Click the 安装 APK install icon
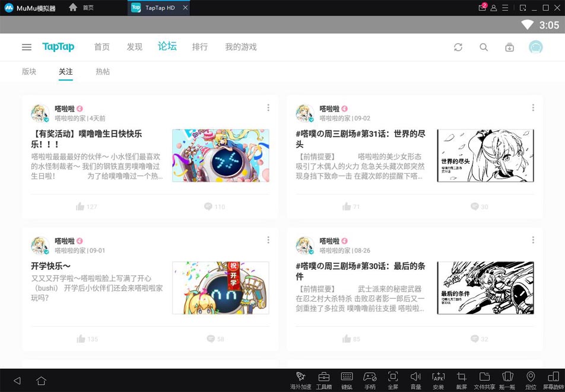 pos(439,381)
